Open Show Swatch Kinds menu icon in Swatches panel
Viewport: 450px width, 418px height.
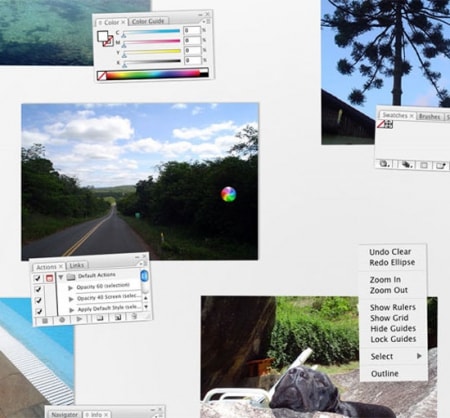pos(406,164)
